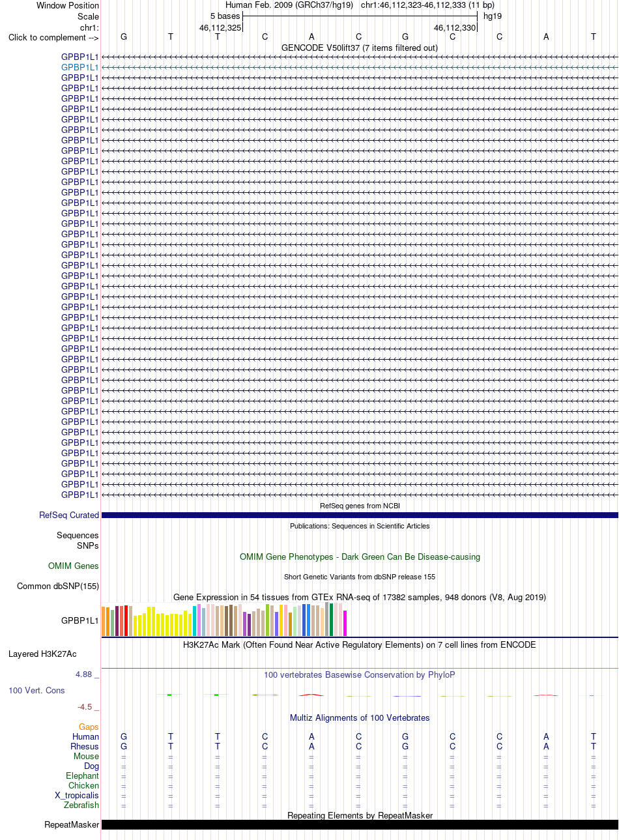Image resolution: width=619 pixels, height=840 pixels.
Task: Click the 100 Vert. Cons track label
Action: 36,691
